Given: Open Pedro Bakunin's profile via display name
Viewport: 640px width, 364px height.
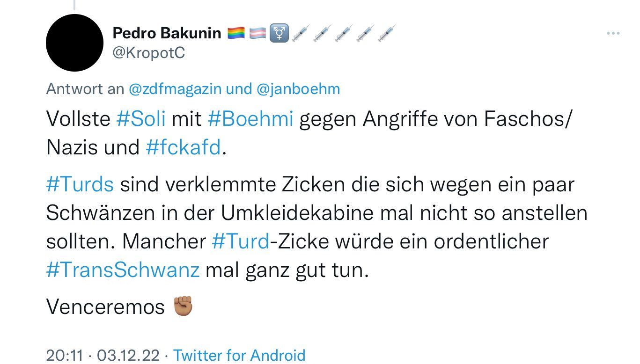Looking at the screenshot, I should (x=167, y=33).
